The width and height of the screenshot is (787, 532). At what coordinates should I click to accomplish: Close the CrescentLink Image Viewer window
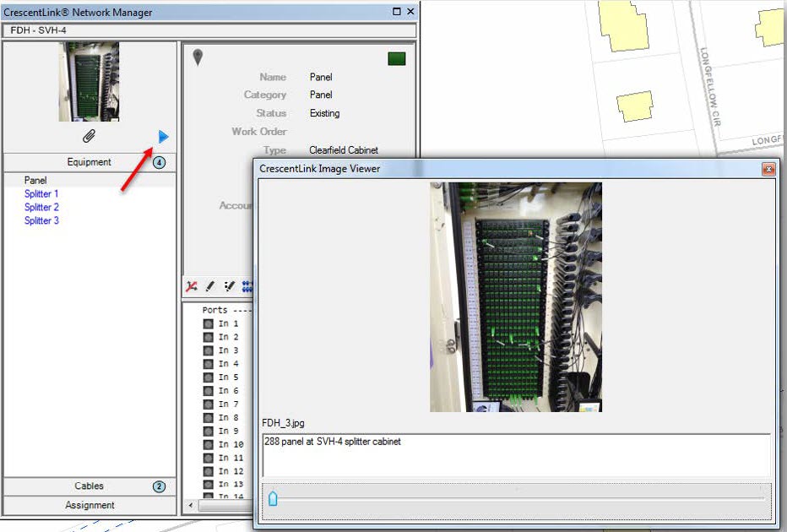click(x=768, y=169)
